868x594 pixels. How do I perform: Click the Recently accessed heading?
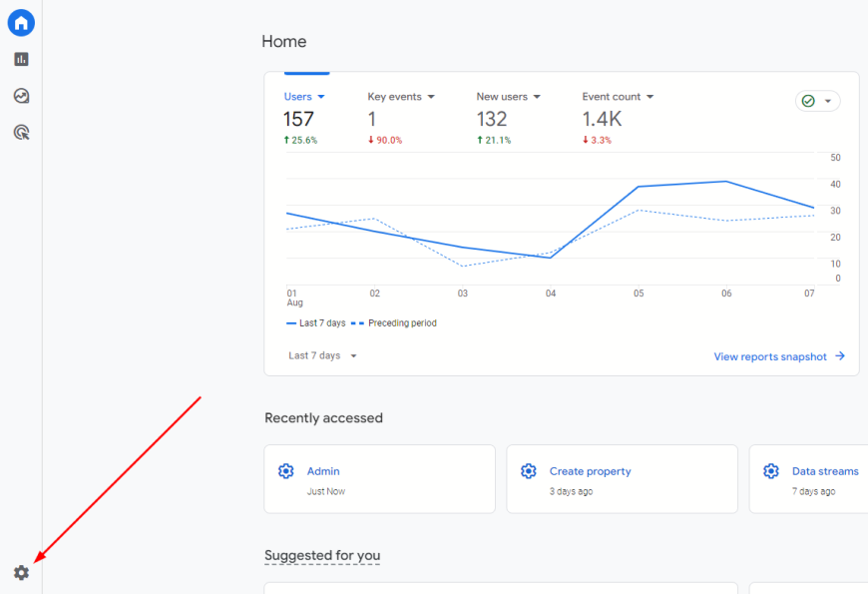click(x=323, y=417)
